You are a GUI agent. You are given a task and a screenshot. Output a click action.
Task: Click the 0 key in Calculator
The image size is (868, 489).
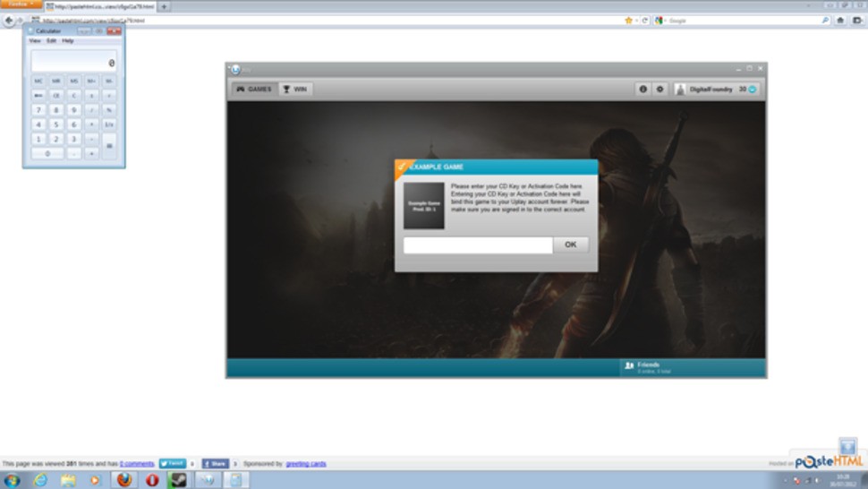pos(47,153)
